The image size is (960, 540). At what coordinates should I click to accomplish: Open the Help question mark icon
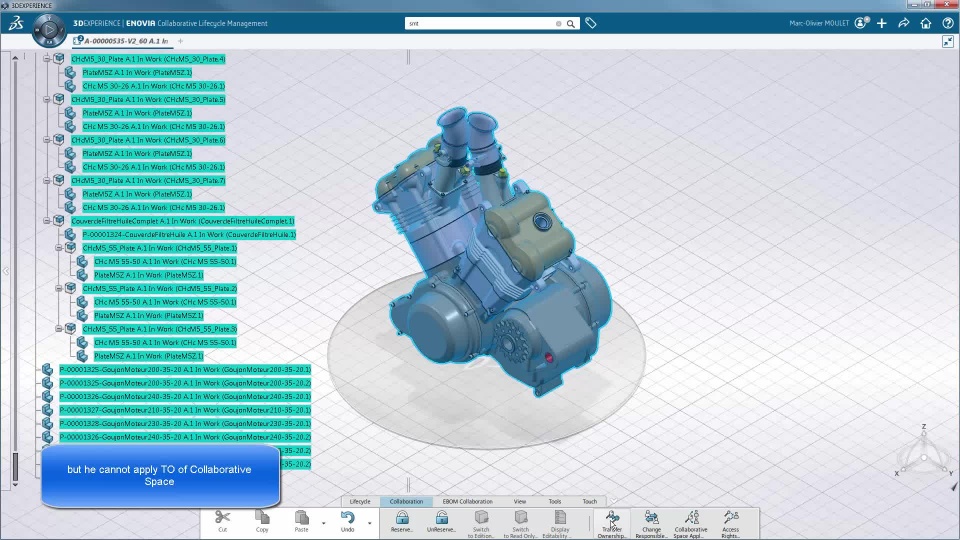click(948, 23)
